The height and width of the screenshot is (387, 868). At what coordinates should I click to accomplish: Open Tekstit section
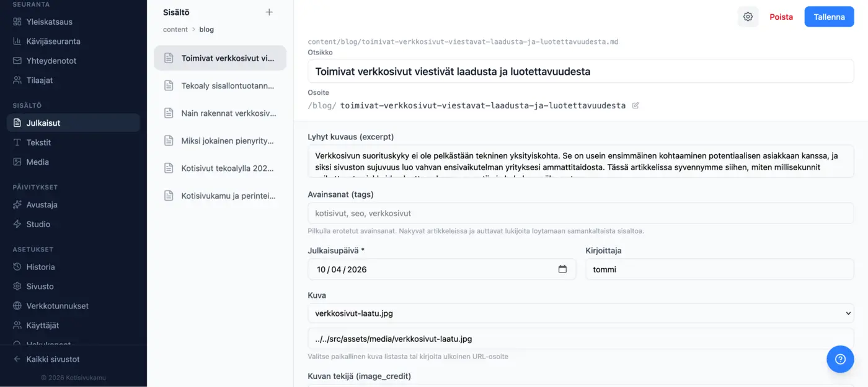73,142
